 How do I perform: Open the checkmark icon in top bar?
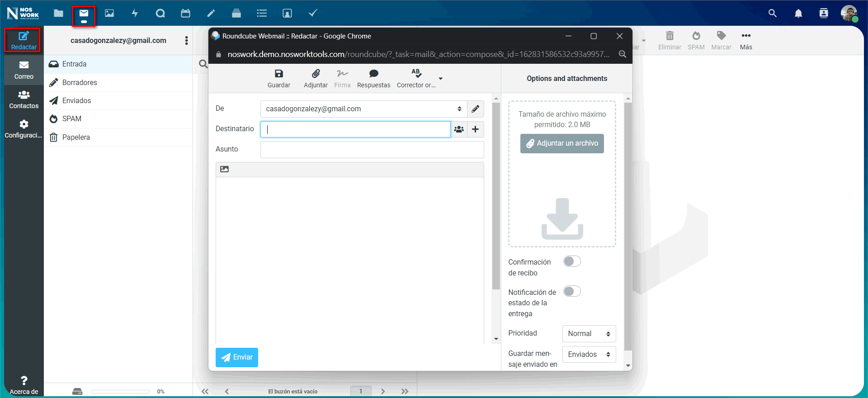(312, 13)
